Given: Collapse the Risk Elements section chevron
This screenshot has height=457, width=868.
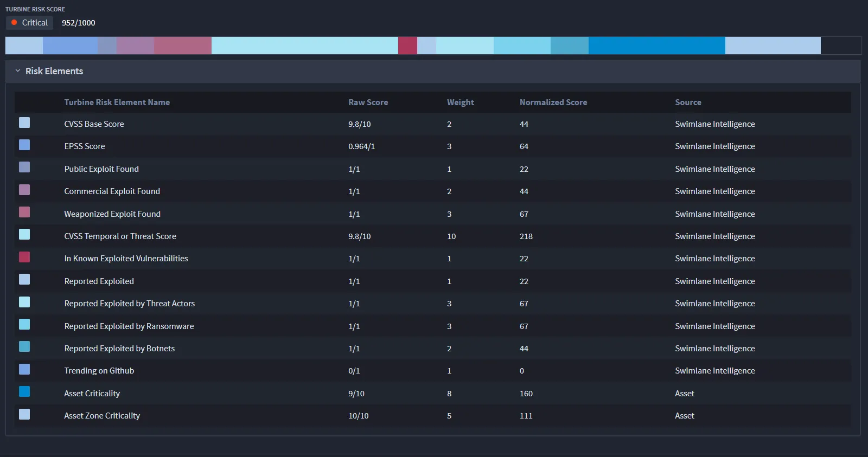Looking at the screenshot, I should pos(18,71).
